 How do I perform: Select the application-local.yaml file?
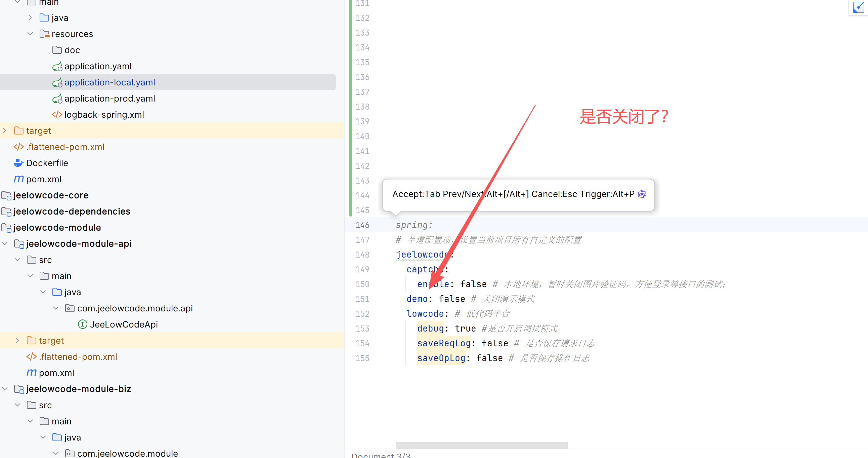(x=110, y=82)
